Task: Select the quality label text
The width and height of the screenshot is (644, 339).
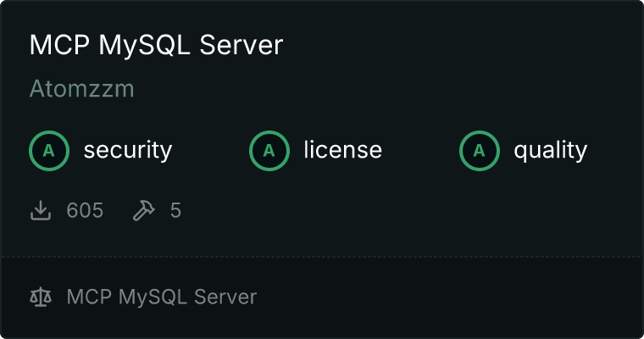Action: pyautogui.click(x=550, y=151)
